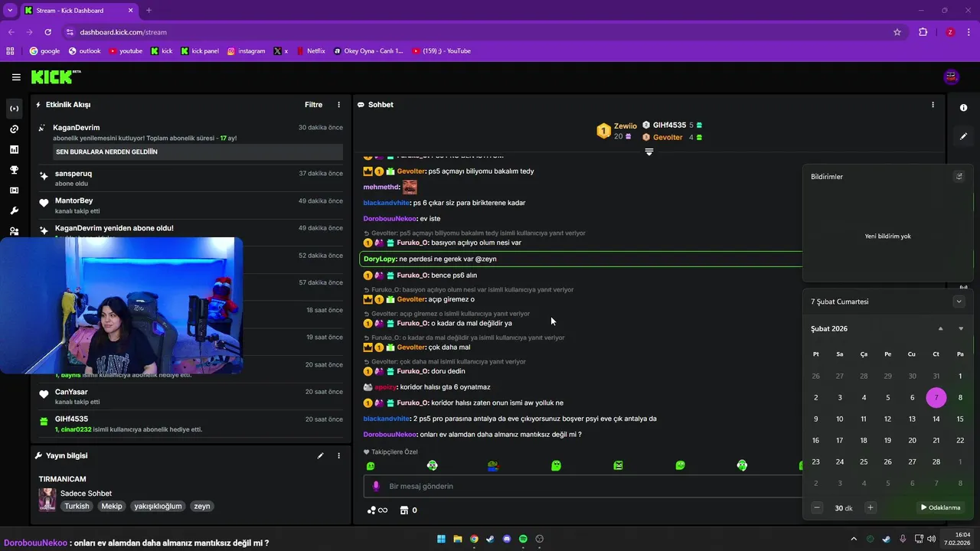Click Şubat 2026 month header
Screen dimensions: 980x551
click(x=829, y=329)
